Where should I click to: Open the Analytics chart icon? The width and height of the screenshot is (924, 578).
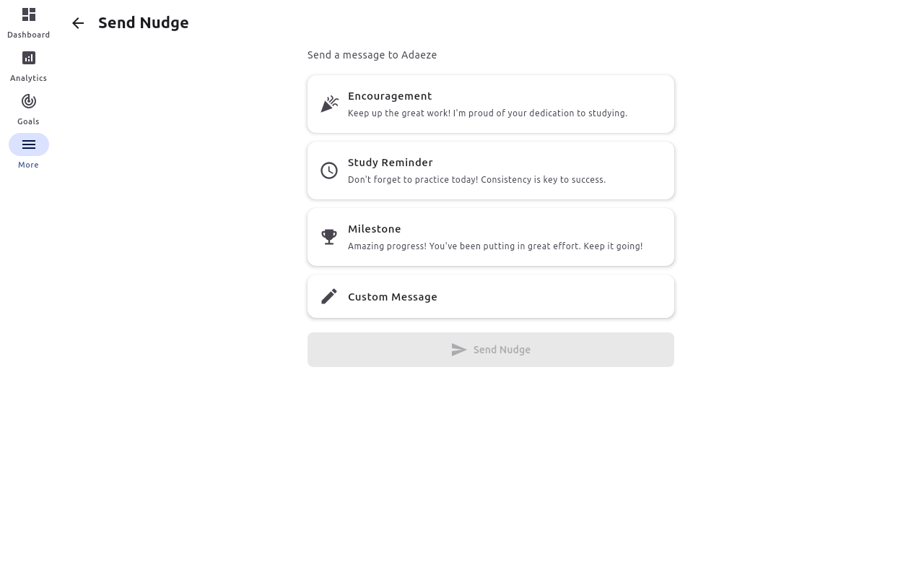29,58
